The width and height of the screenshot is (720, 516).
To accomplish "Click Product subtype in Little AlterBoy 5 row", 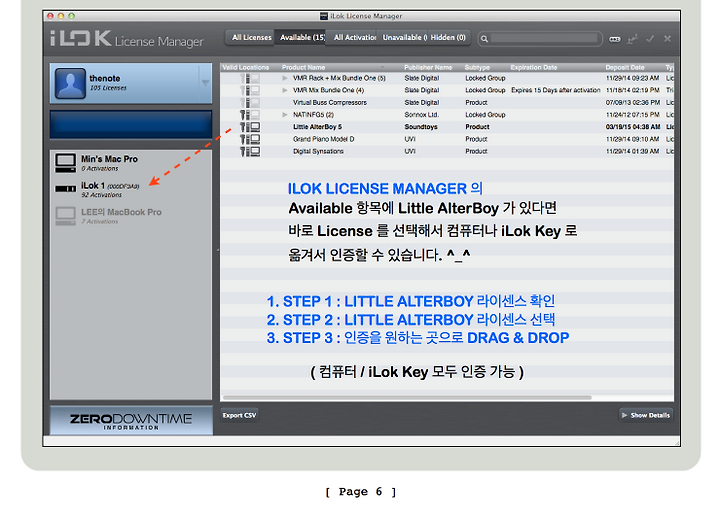I will [x=477, y=127].
